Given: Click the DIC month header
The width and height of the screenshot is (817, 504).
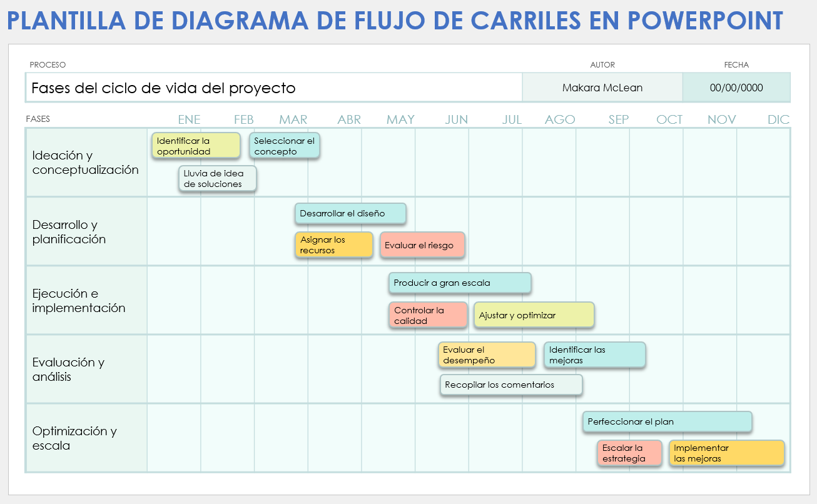Looking at the screenshot, I should 779,119.
